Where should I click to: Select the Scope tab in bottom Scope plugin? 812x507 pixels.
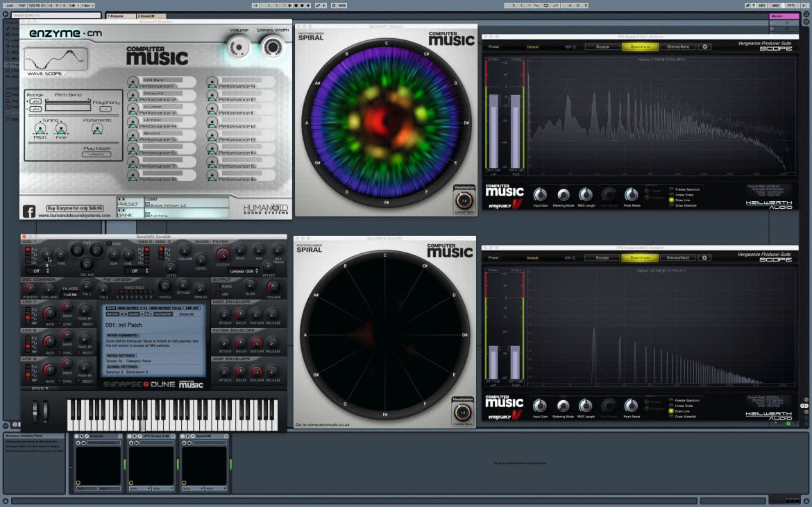602,257
